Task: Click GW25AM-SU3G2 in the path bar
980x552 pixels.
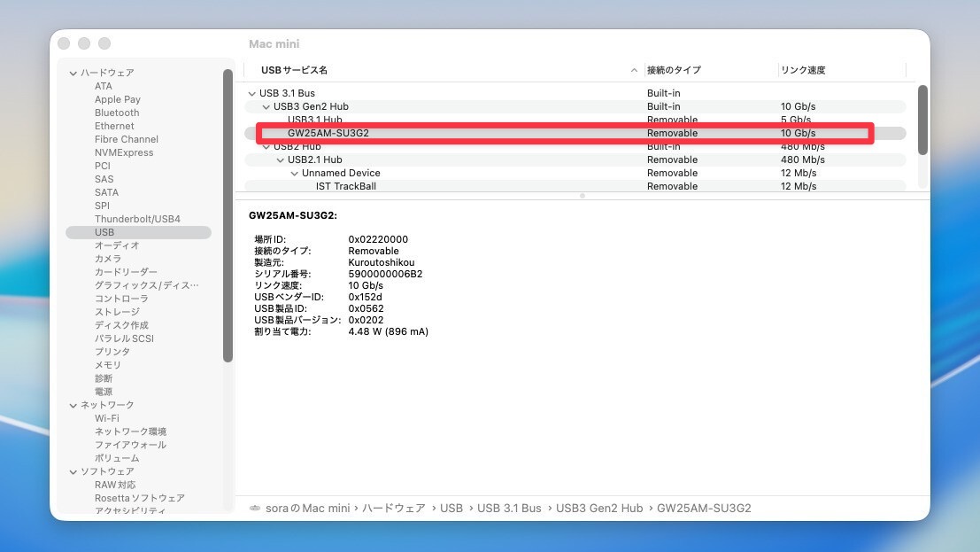Action: coord(704,509)
